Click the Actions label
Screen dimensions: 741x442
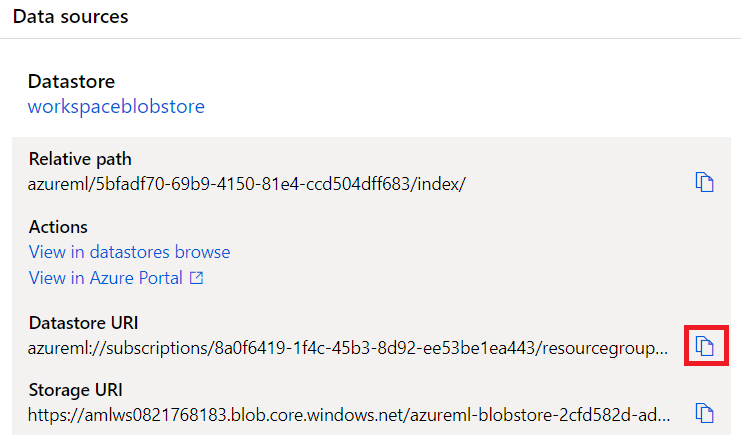point(58,227)
